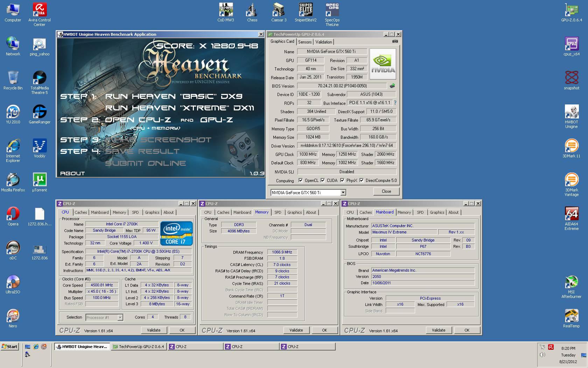Click OK in the memory CPU-Z window
Image resolution: width=588 pixels, height=368 pixels.
coord(324,330)
